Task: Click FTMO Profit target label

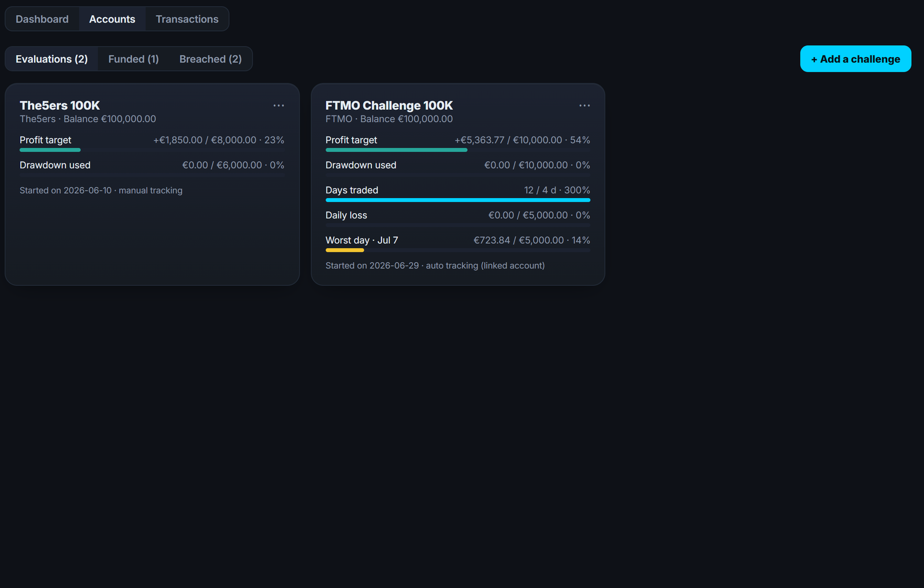Action: pos(351,140)
